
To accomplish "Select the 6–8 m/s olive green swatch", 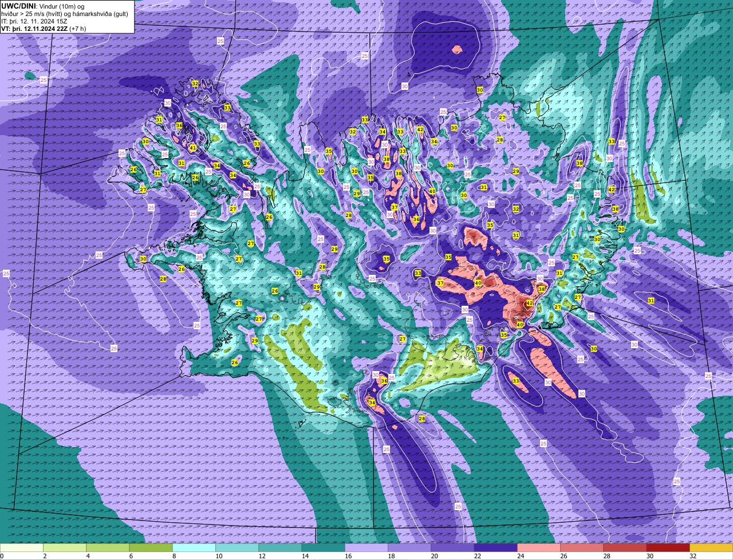I will (x=151, y=548).
